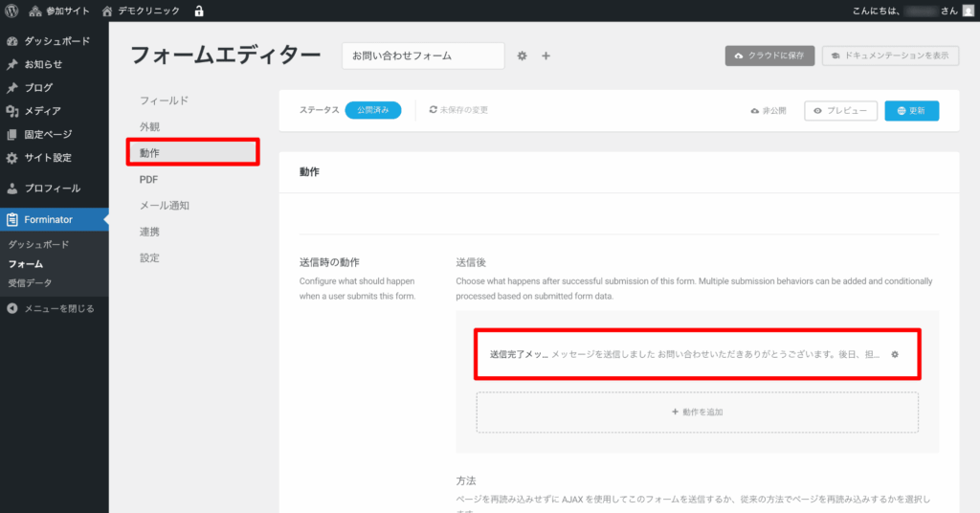Open gear settings on 送信完了メッセージ behavior
980x513 pixels.
pyautogui.click(x=895, y=354)
